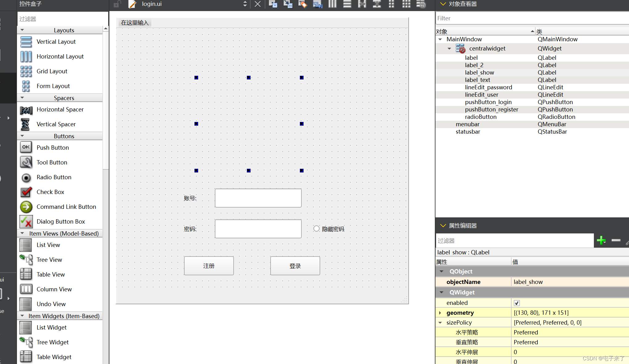This screenshot has width=629, height=364.
Task: Toggle the enabled property checkbox
Action: pyautogui.click(x=517, y=303)
